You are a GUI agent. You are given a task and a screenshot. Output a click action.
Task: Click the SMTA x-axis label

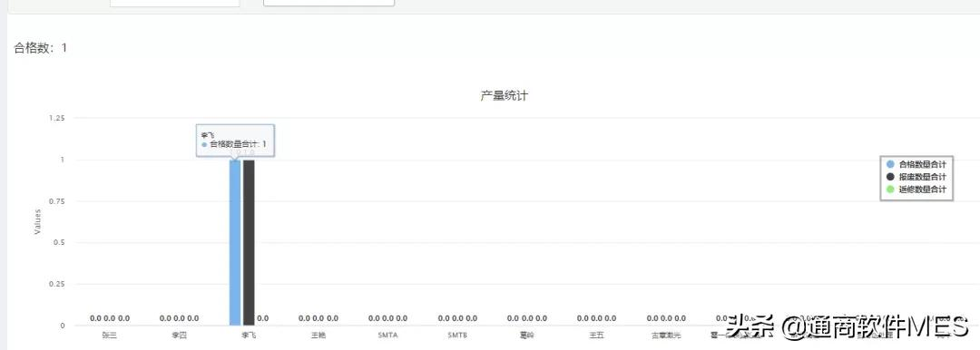point(387,335)
